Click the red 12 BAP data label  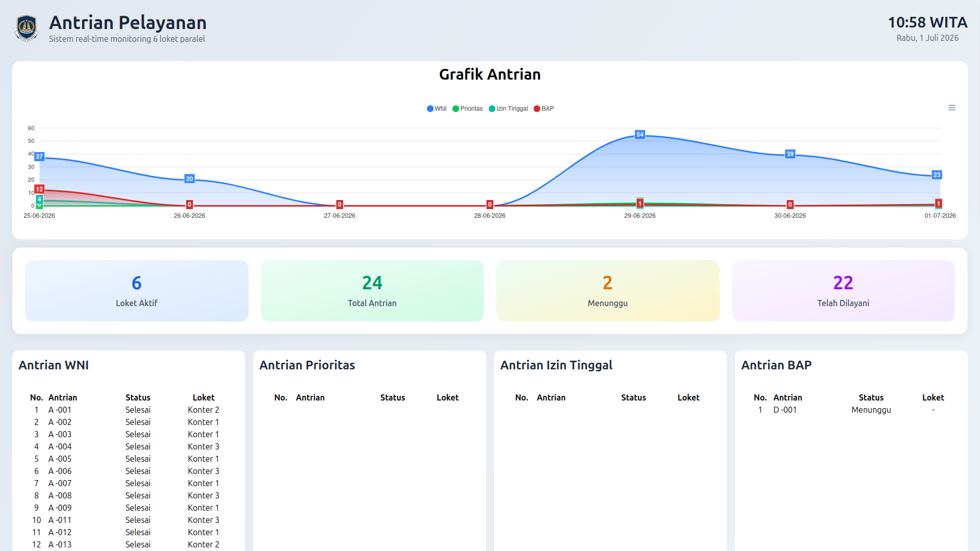(x=39, y=189)
